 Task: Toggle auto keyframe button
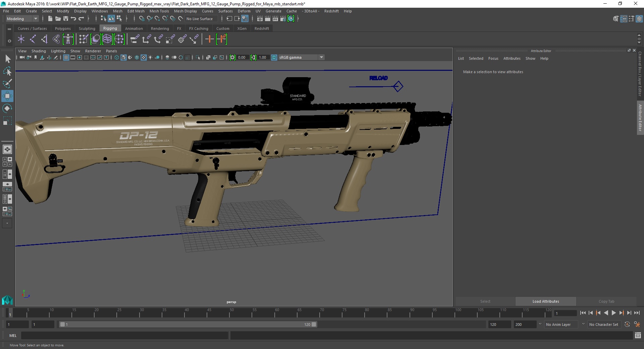coord(627,325)
